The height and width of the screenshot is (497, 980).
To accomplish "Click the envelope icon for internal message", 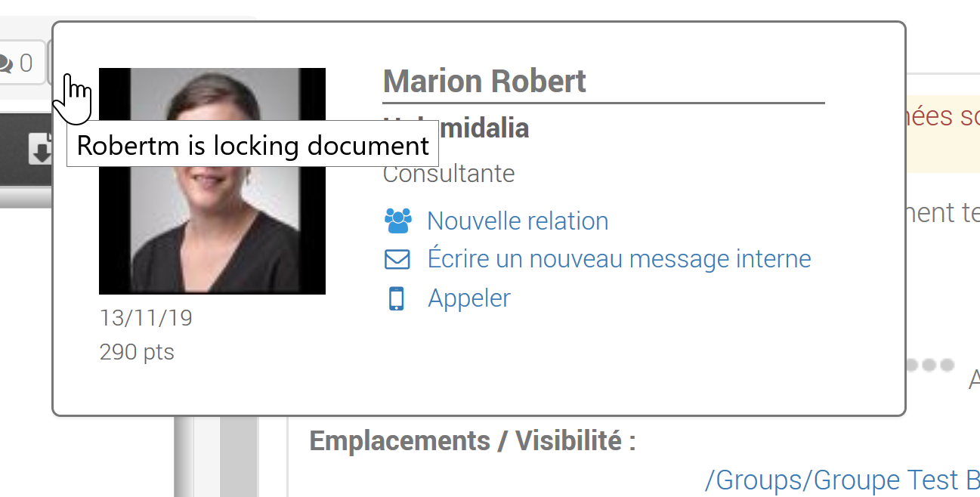I will point(397,259).
